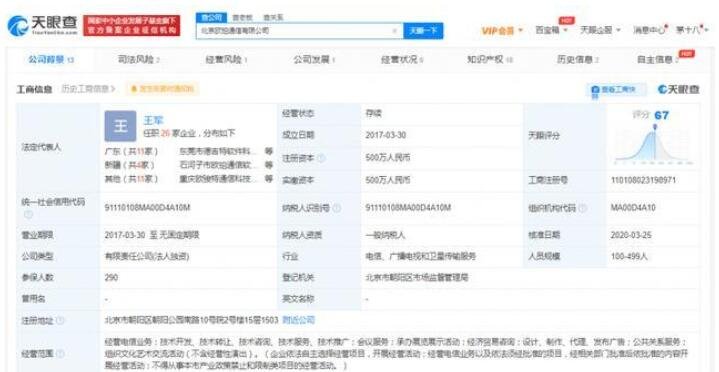This screenshot has width=719, height=372.
Task: Click the 一般纳税人 taxpayer qualification value
Action: [386, 235]
